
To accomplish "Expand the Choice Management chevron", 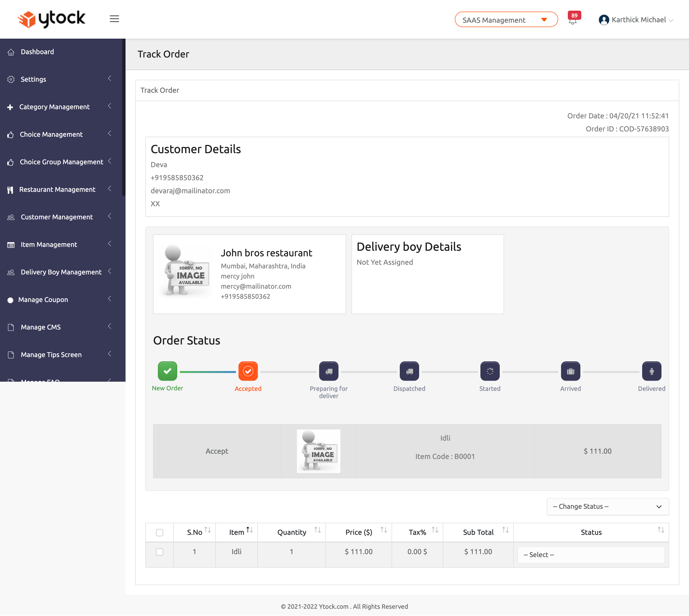I will [x=110, y=134].
